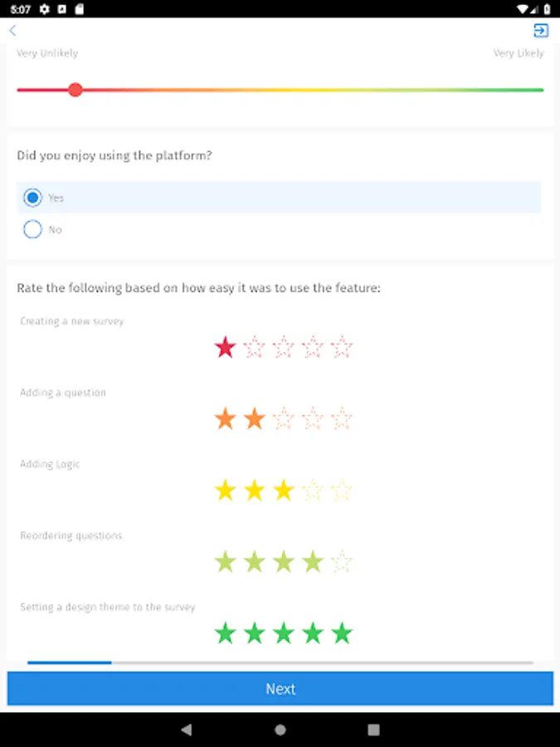Give Adding Logic four stars
The height and width of the screenshot is (747, 560).
(x=313, y=491)
